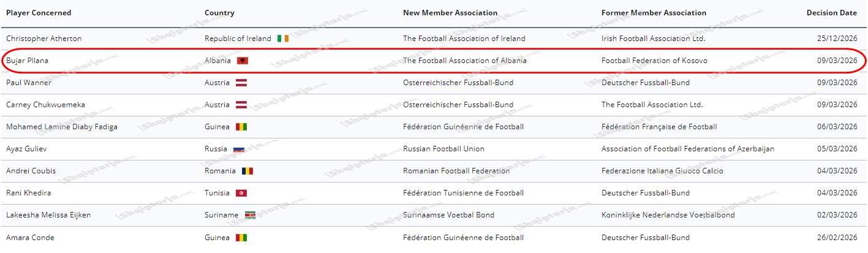868x253 pixels.
Task: Click the Romania flag icon
Action: click(247, 171)
